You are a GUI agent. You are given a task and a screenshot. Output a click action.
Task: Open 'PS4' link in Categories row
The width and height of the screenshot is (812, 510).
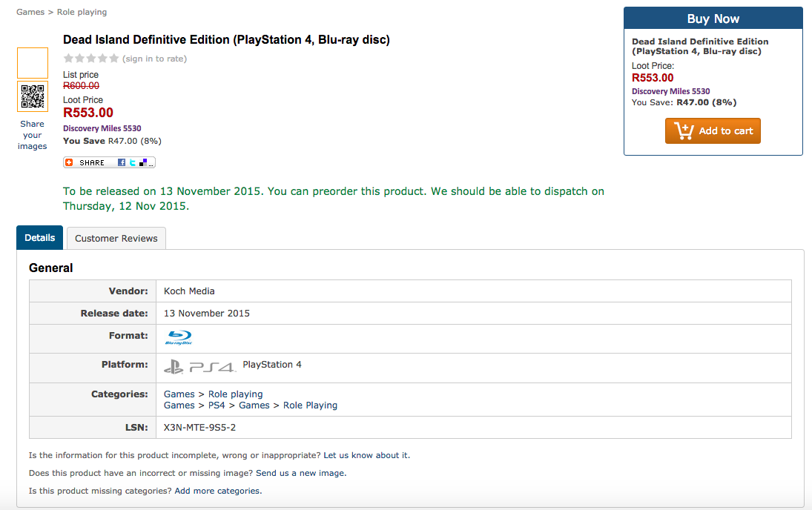point(217,405)
